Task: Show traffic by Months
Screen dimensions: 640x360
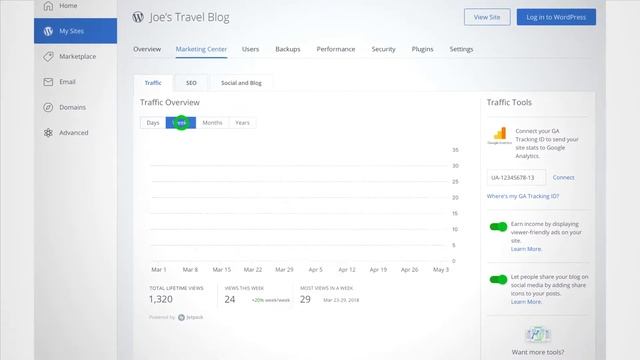Action: (212, 123)
